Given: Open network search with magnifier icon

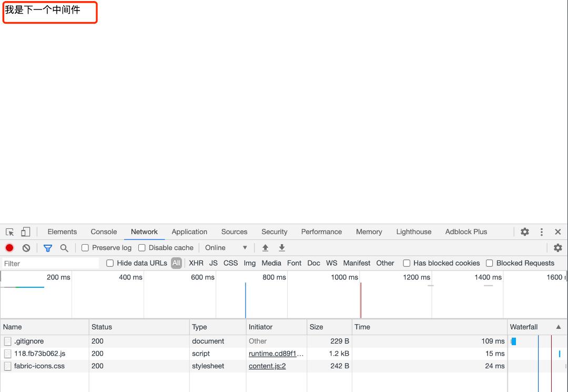Looking at the screenshot, I should click(x=64, y=248).
